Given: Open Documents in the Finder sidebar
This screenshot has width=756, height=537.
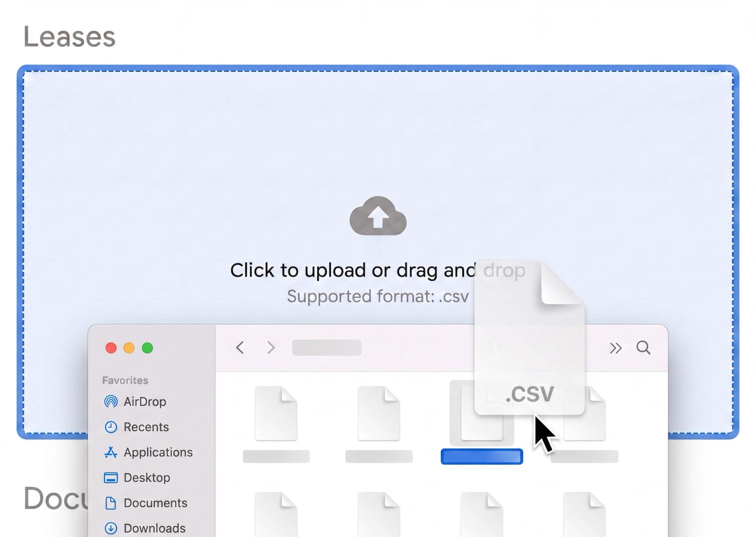Looking at the screenshot, I should point(146,503).
